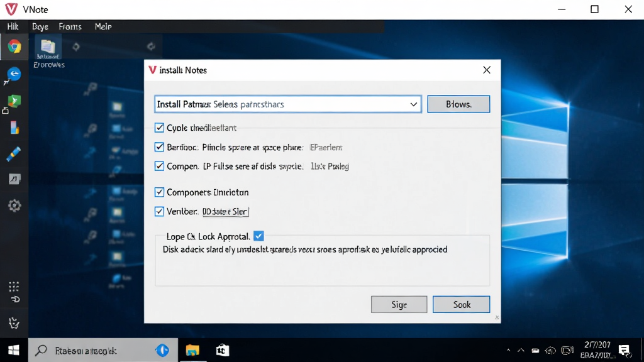The image size is (644, 362).
Task: Click the display monitor icon in the tray
Action: 567,351
